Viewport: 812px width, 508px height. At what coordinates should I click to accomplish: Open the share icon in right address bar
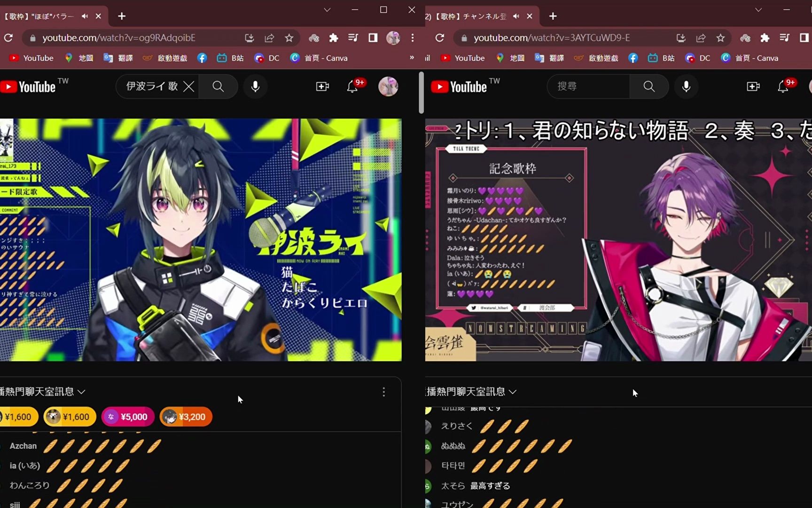[x=701, y=38]
